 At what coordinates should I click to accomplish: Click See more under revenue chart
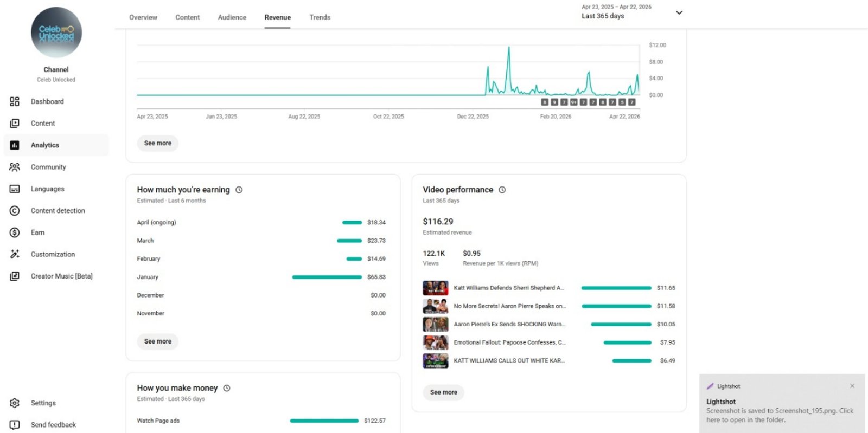click(157, 143)
